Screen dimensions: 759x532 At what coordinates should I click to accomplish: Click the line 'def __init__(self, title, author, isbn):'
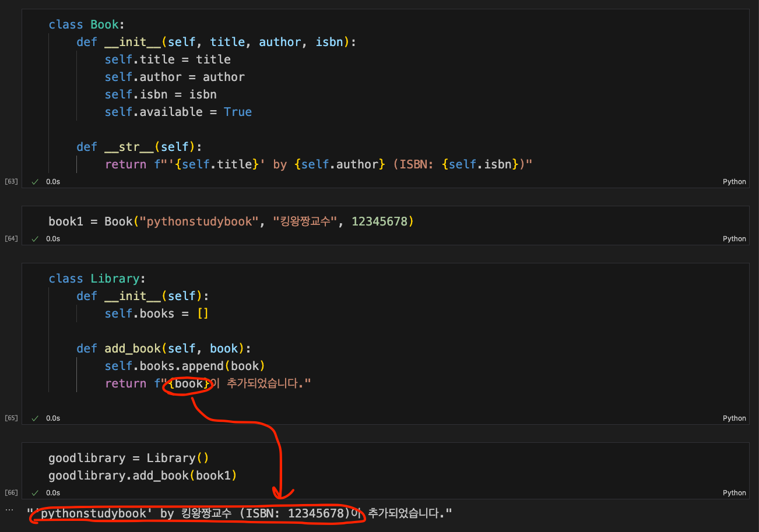click(216, 42)
